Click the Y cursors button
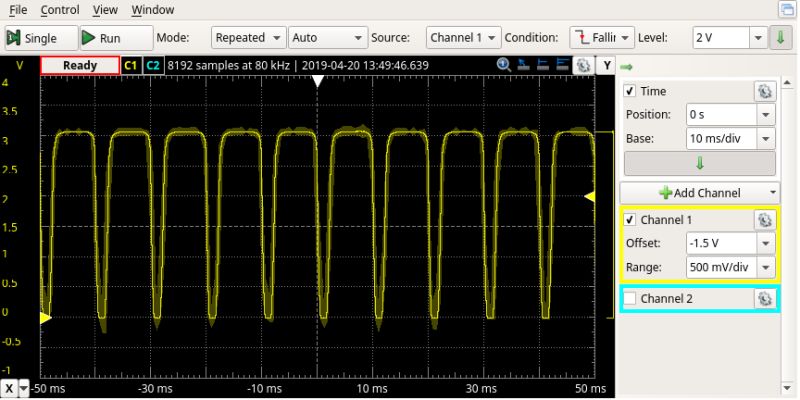The image size is (800, 400). [x=607, y=65]
